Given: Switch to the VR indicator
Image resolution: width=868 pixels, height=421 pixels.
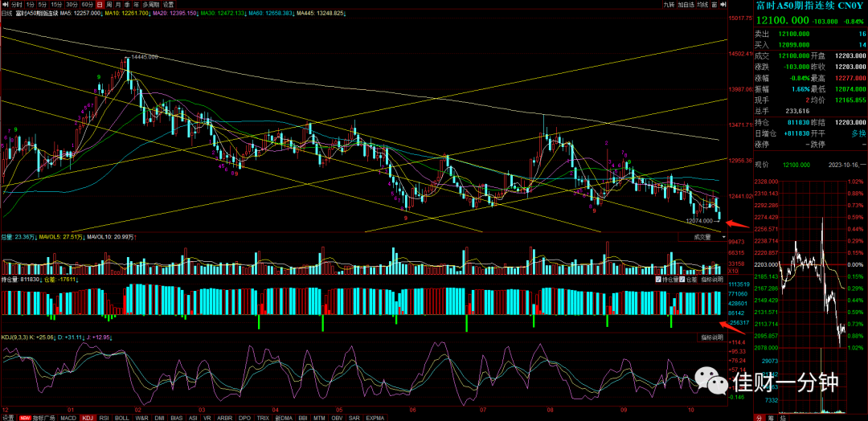Looking at the screenshot, I should (x=207, y=417).
